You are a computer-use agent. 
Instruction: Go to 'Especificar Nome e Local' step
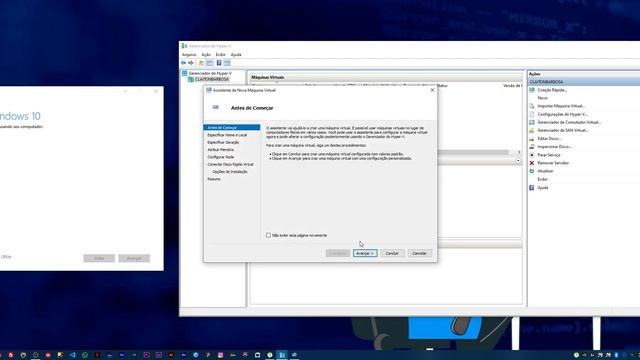(x=227, y=135)
